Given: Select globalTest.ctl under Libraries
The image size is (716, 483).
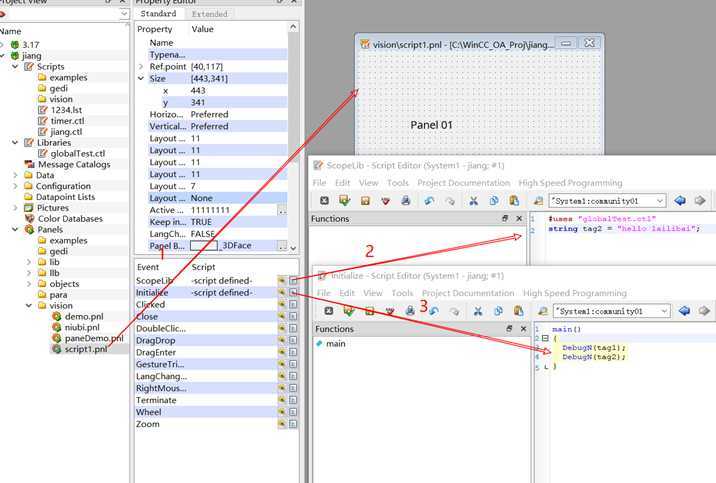Looking at the screenshot, I should coord(78,153).
